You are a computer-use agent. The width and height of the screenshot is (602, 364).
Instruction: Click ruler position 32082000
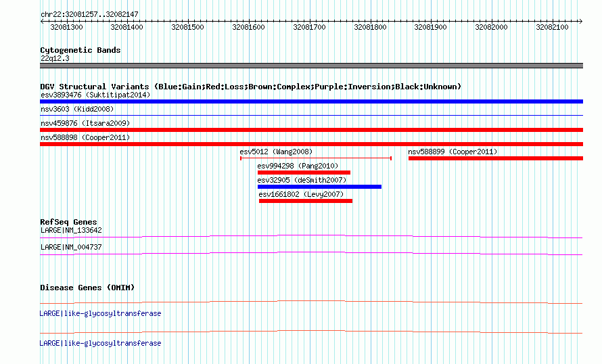pos(492,27)
